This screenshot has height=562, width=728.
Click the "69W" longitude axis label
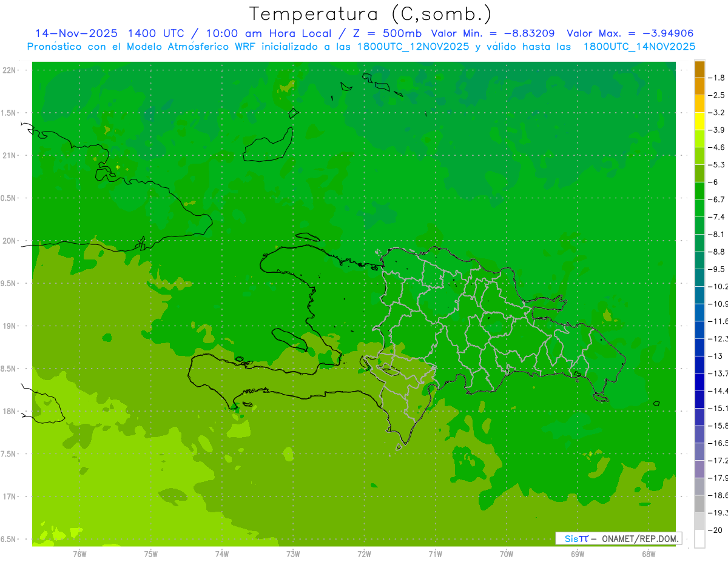578,554
